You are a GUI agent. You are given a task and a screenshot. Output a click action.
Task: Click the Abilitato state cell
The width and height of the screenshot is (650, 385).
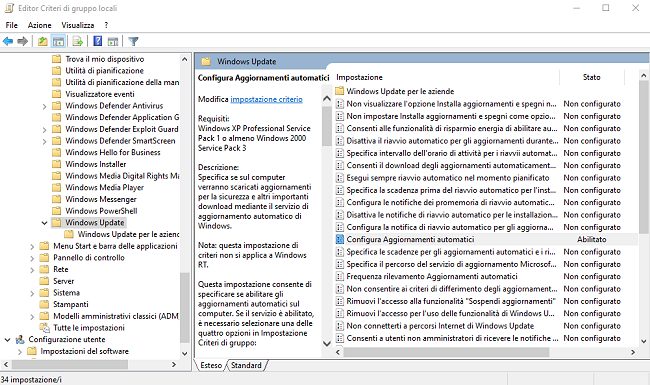[592, 240]
